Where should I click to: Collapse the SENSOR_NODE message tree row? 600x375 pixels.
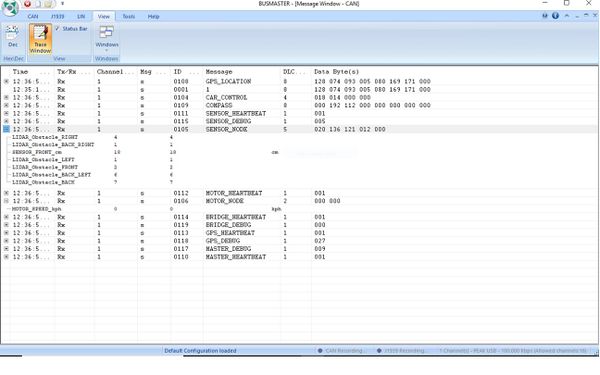point(7,129)
